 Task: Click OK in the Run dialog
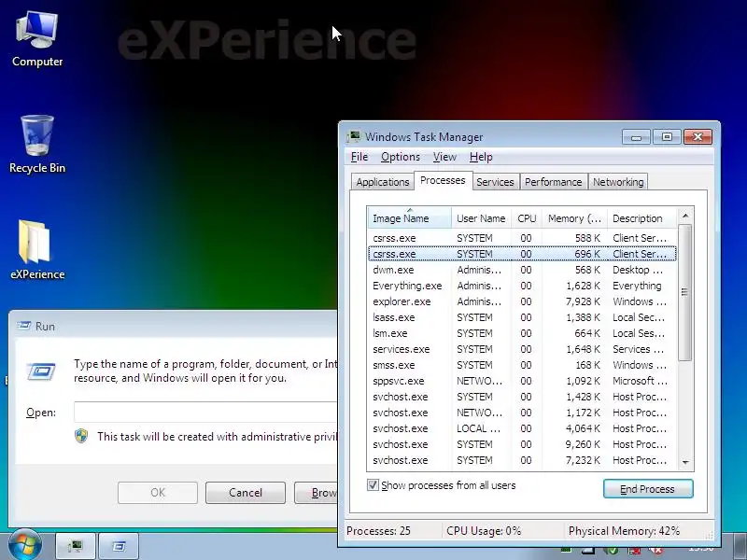pos(158,493)
